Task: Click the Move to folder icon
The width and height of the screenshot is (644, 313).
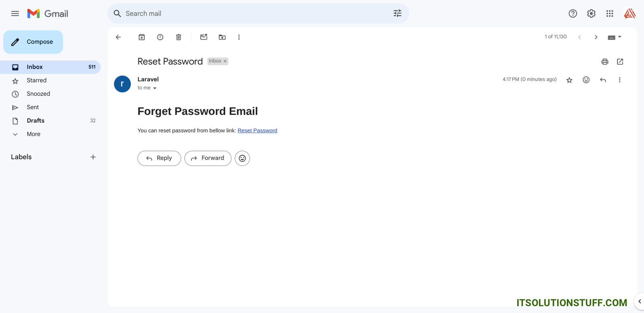Action: pyautogui.click(x=222, y=37)
